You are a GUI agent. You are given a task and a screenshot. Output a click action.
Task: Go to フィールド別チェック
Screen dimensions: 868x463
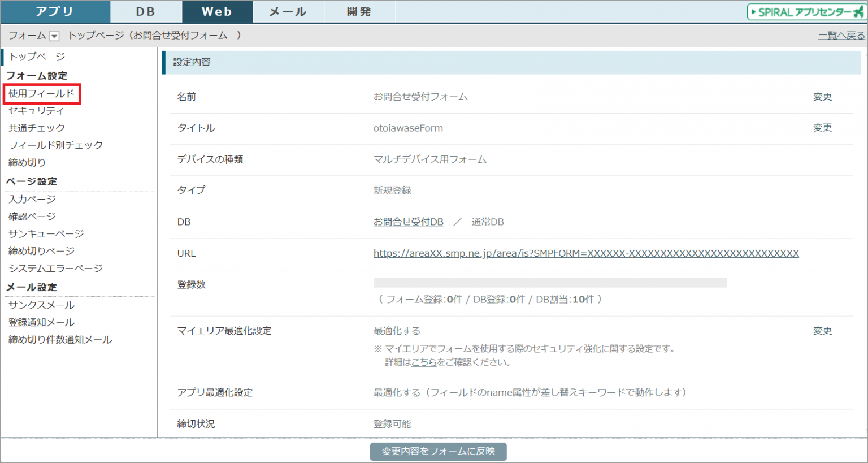coord(55,145)
